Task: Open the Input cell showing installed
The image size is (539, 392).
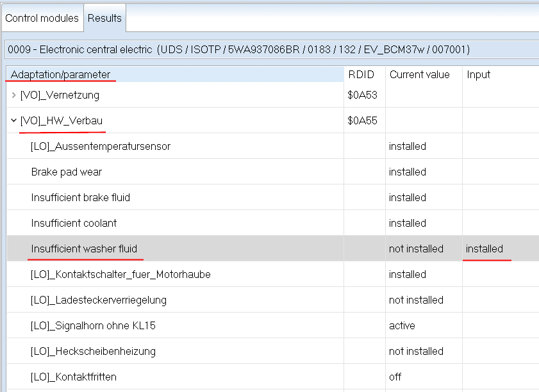Action: pos(485,249)
